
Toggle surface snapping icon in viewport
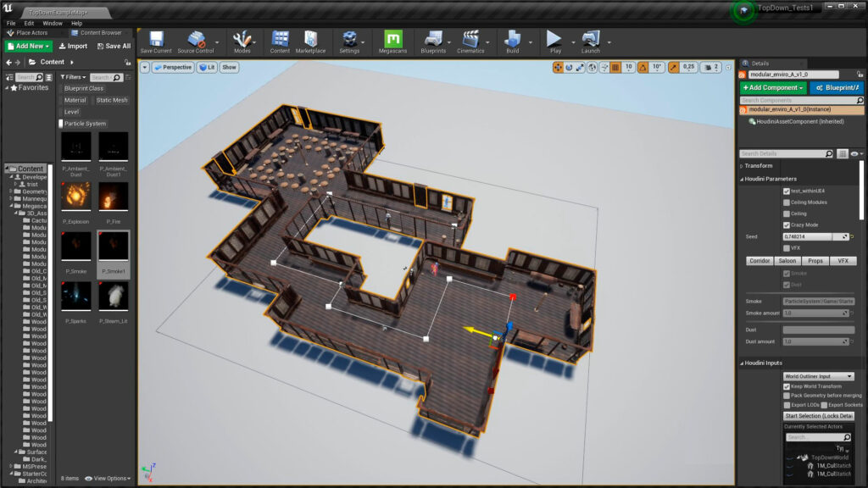604,68
